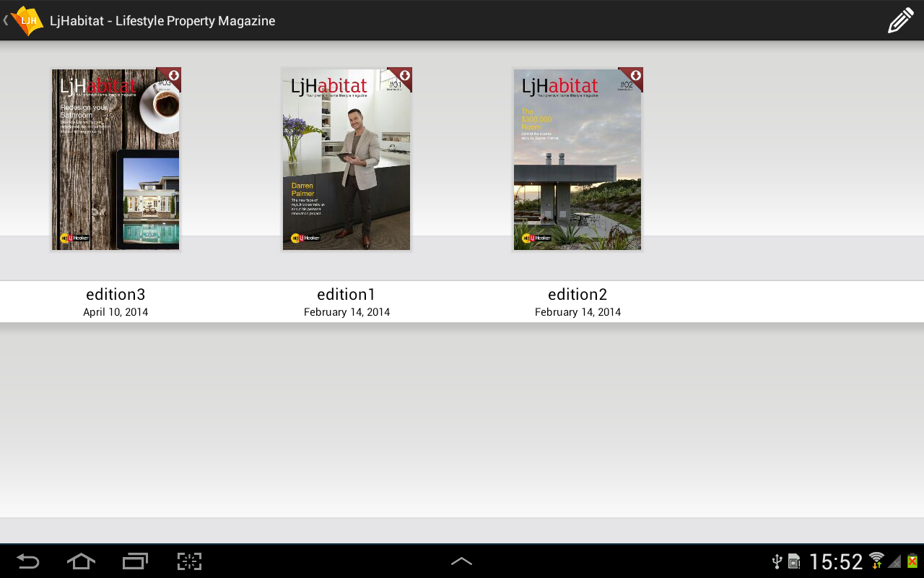Open the edition2 magazine cover
924x578 pixels.
click(577, 160)
